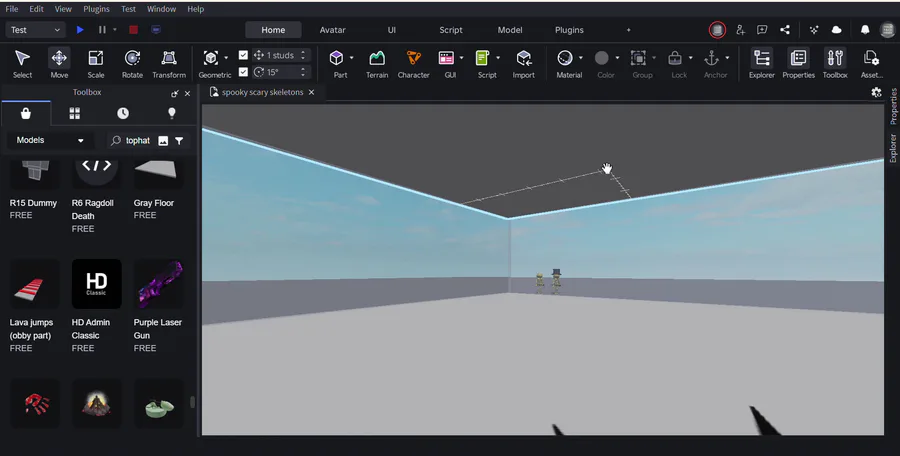Start playtest with the Play button
This screenshot has width=900, height=456.
pos(80,30)
